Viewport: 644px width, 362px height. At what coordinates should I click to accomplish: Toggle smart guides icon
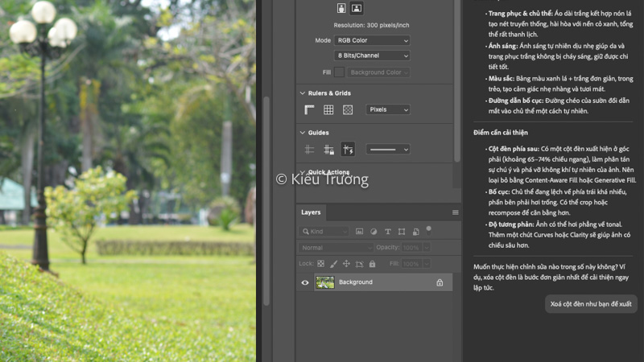348,150
